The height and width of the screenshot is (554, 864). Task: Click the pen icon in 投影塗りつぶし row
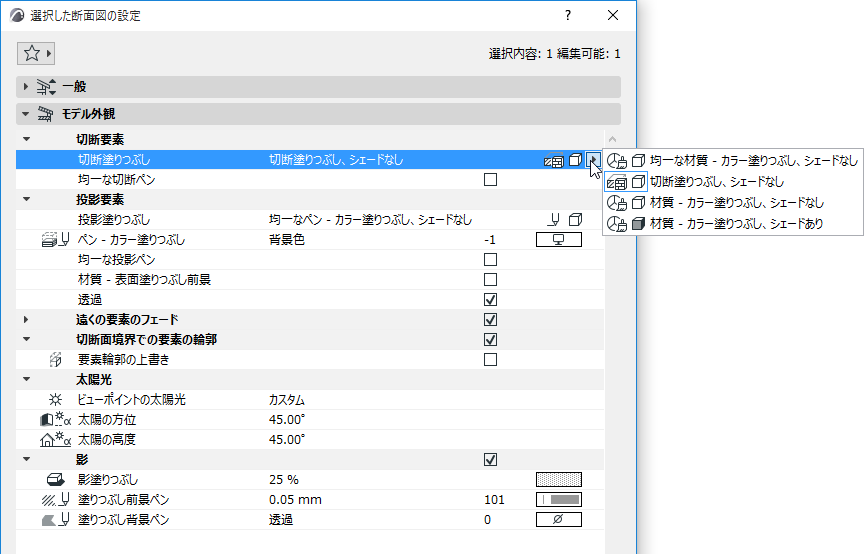click(554, 219)
